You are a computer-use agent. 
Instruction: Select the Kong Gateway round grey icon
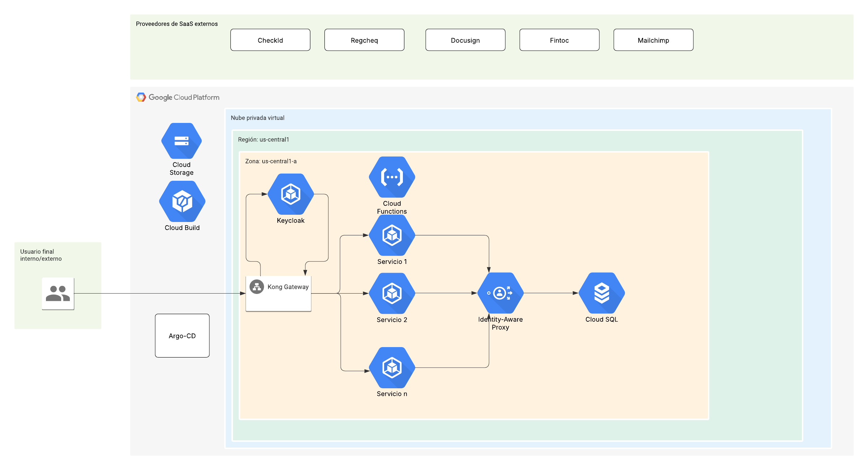(257, 287)
